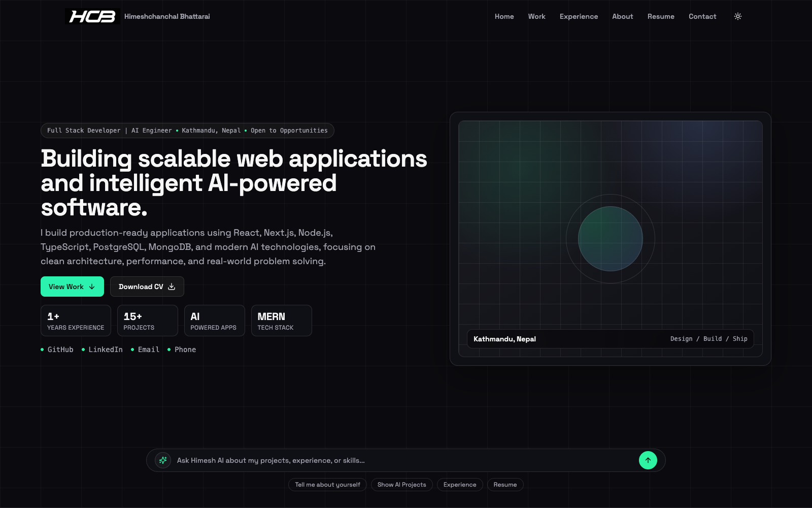
Task: Click the '15+ Projects' stat card
Action: tap(148, 321)
